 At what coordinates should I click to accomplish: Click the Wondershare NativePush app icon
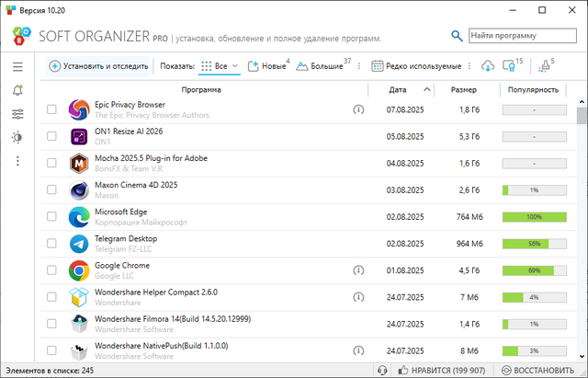[79, 351]
